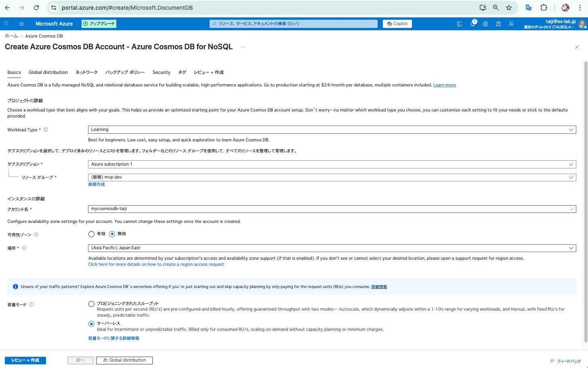The image size is (588, 368).
Task: Open the portal settings gear
Action: (485, 24)
